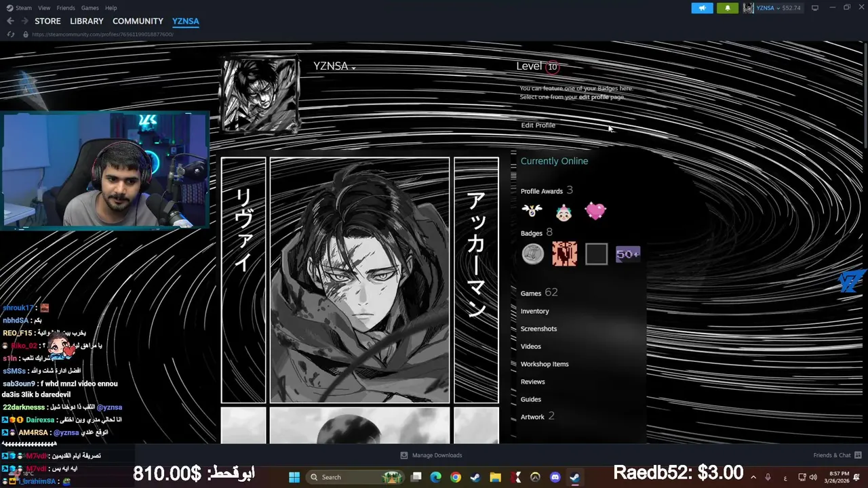
Task: Open the Overwatch icon on the taskbar
Action: point(535,477)
